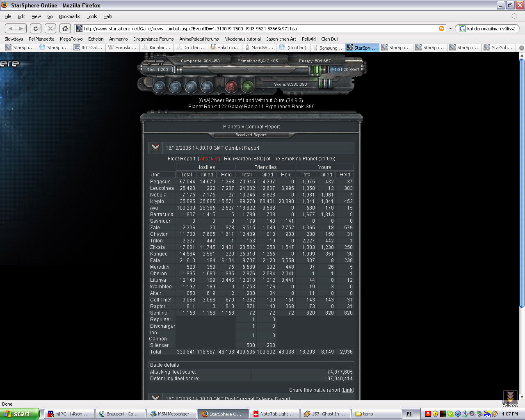Click the Attacking fleet score value 74,877,605
525x420 pixels.
coord(340,372)
